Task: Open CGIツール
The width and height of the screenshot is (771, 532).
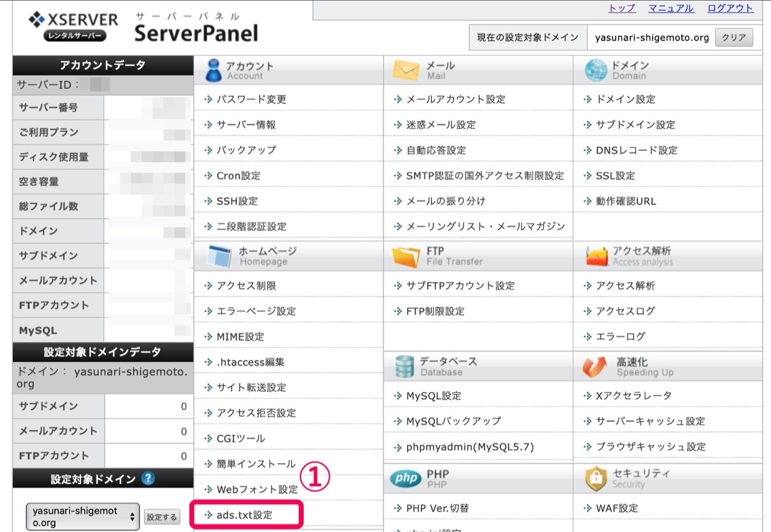Action: click(x=240, y=438)
